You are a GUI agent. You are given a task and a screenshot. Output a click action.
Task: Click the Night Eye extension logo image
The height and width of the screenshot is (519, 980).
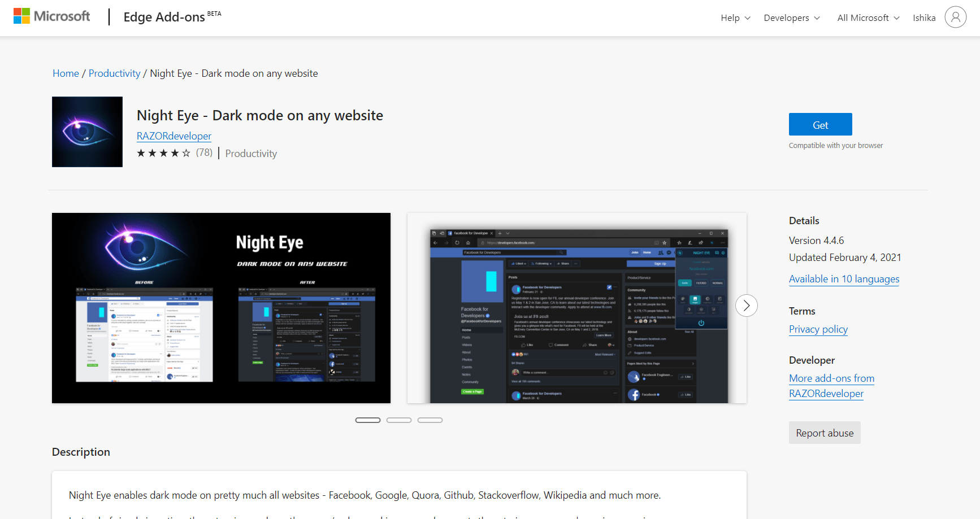pyautogui.click(x=87, y=132)
